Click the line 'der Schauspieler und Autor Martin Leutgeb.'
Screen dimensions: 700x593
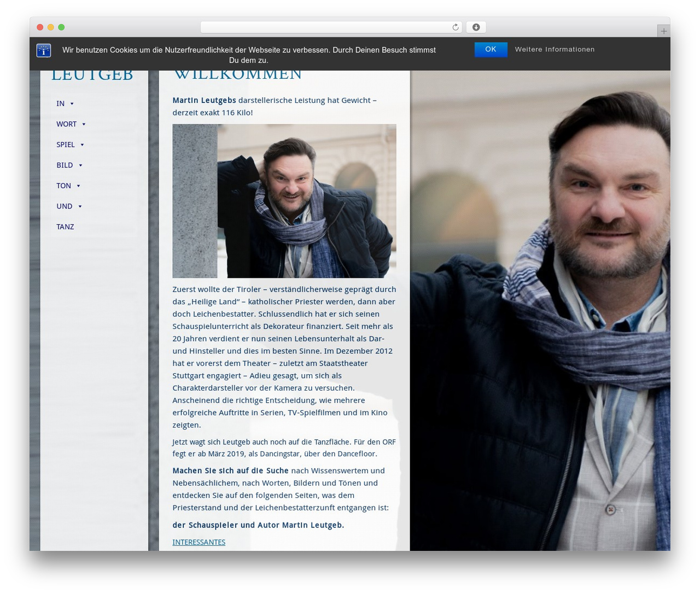tap(258, 525)
